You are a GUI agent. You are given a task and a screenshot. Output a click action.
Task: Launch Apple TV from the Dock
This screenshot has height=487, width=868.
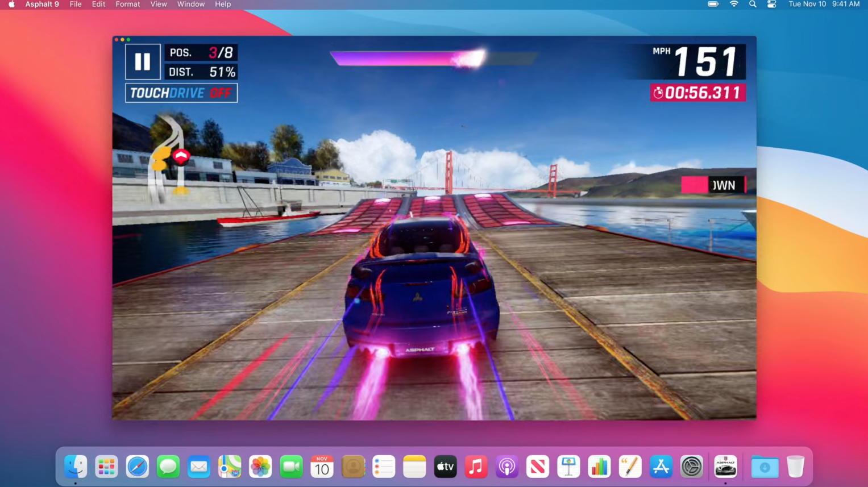click(445, 467)
